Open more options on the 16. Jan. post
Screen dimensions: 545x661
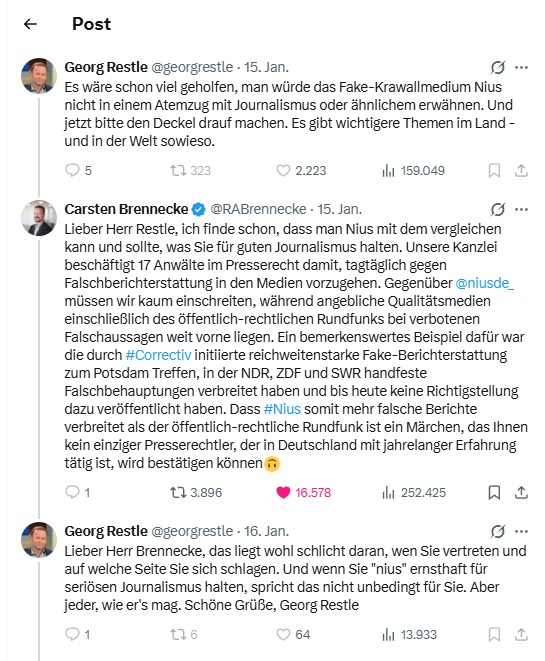[521, 531]
